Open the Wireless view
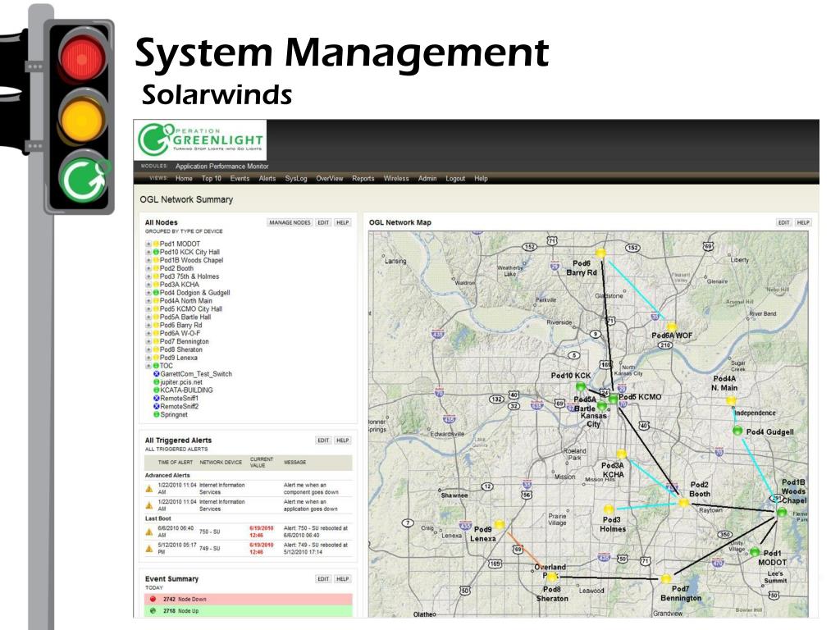 (396, 178)
